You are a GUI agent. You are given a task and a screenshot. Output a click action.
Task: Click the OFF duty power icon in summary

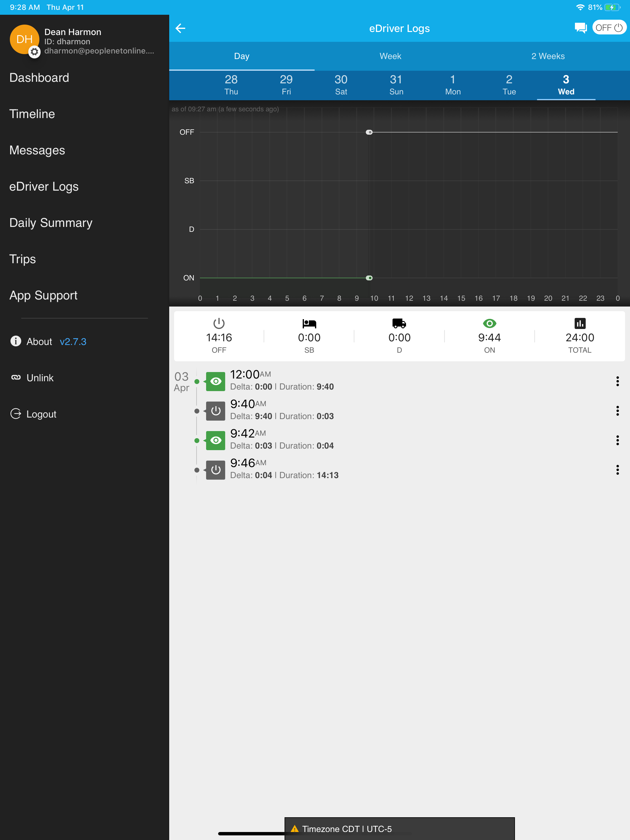click(x=219, y=323)
